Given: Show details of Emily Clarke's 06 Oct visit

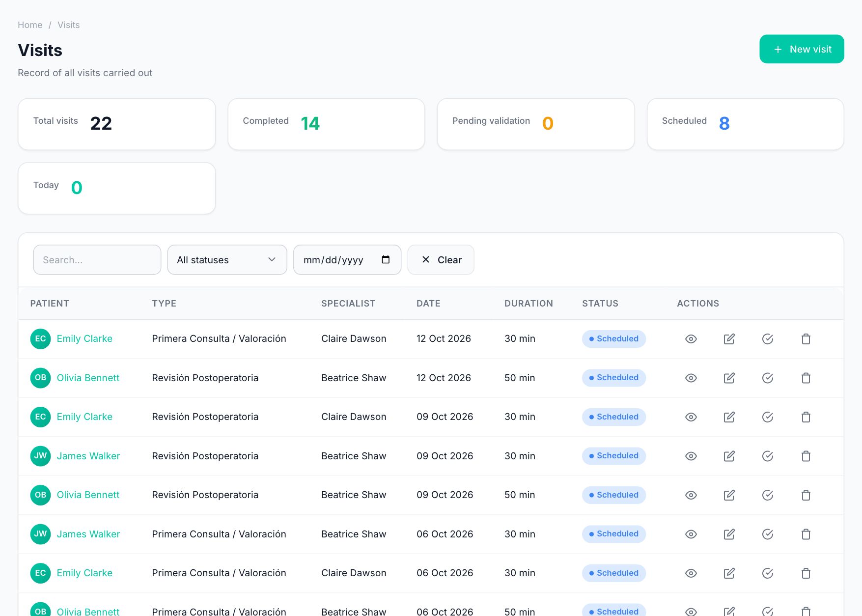Looking at the screenshot, I should [x=691, y=573].
